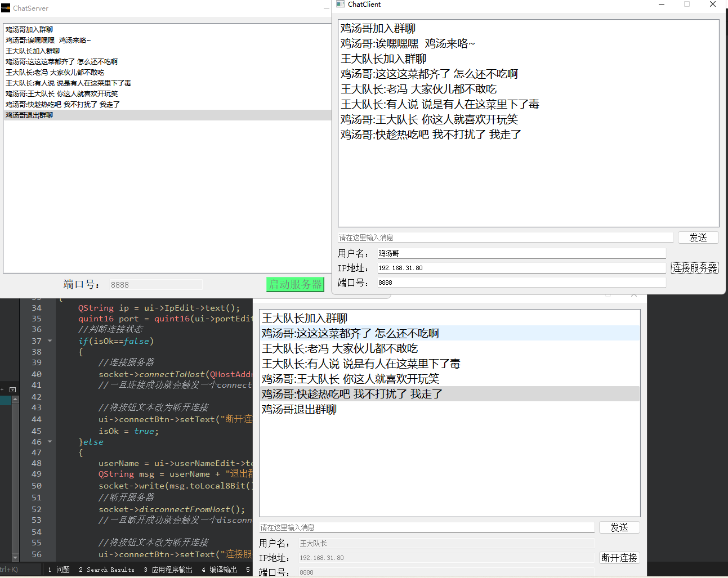The image size is (728, 578).
Task: Select 王大队长:老冯 row in upper ChatClient
Action: coord(529,89)
